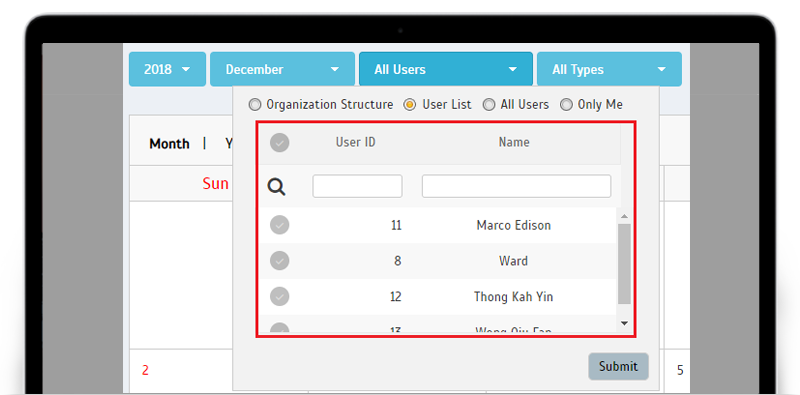Select the Organization Structure radio button
Screen dimensions: 800x395
tap(255, 105)
